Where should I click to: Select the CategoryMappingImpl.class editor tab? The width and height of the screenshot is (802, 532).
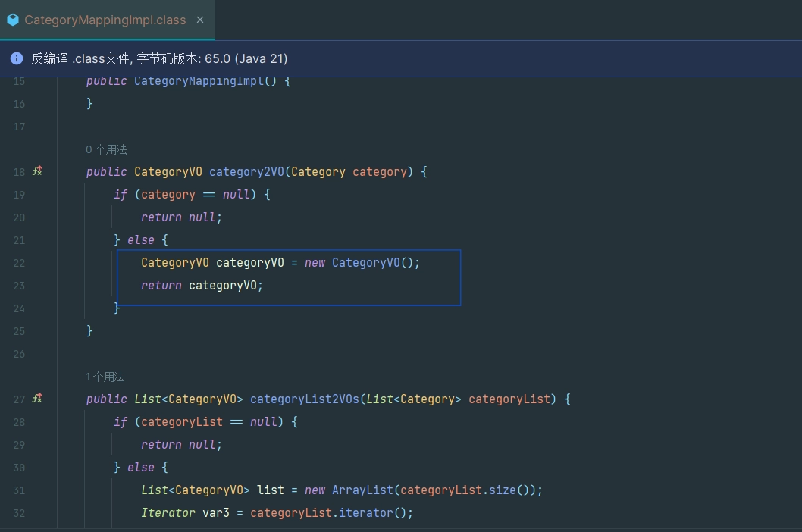(x=105, y=20)
